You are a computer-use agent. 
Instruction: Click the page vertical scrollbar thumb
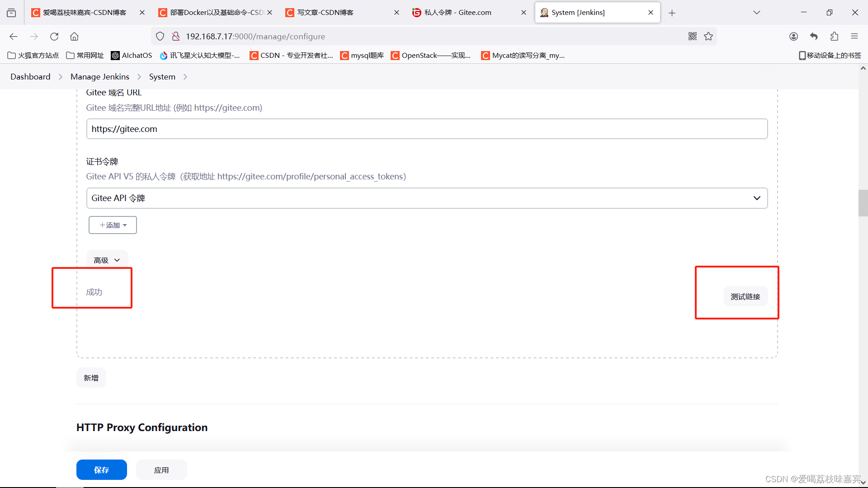(863, 203)
